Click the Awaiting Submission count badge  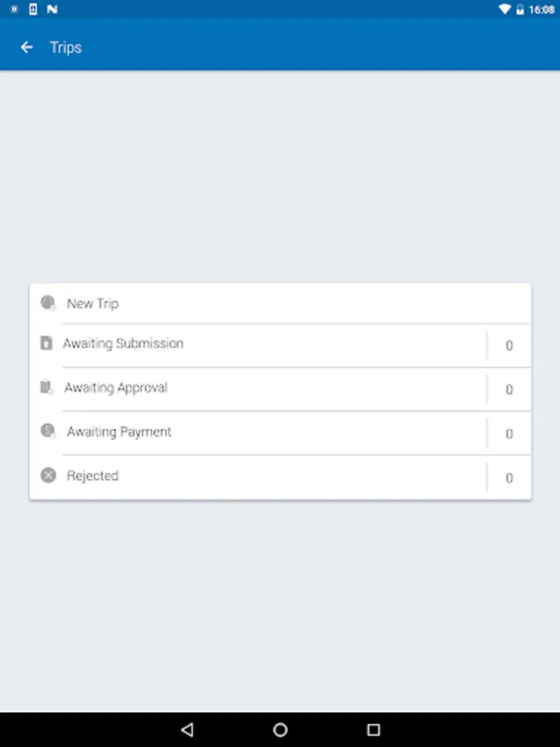tap(509, 346)
